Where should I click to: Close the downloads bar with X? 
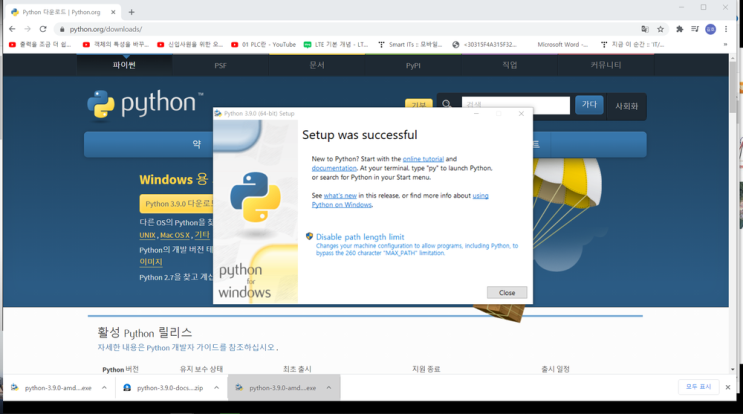click(728, 387)
